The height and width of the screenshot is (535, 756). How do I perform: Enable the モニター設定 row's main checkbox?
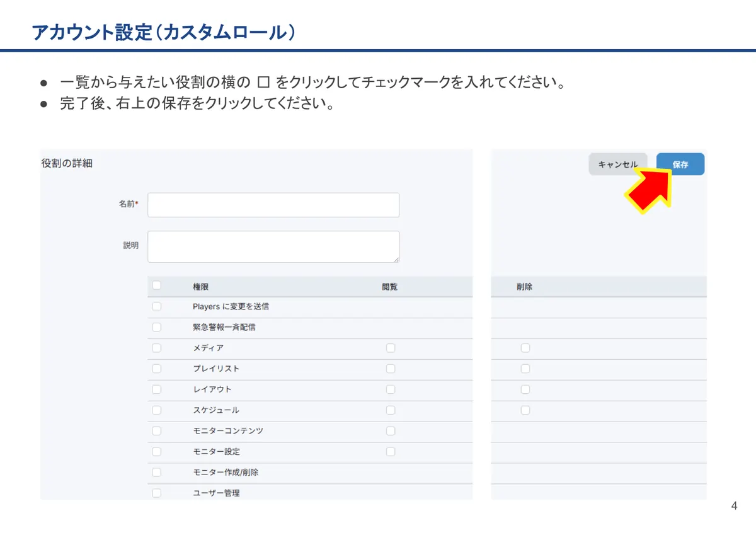click(156, 452)
